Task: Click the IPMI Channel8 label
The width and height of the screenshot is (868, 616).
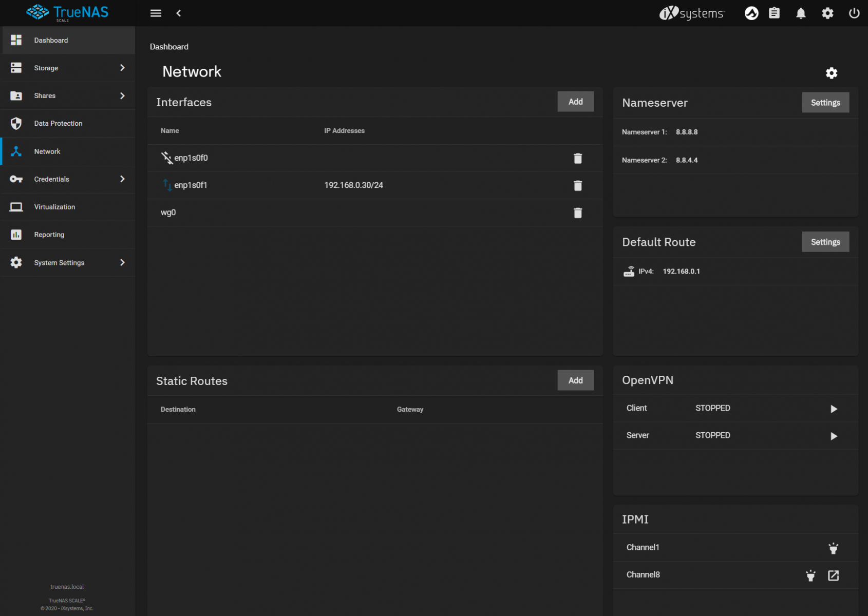Action: coord(643,574)
